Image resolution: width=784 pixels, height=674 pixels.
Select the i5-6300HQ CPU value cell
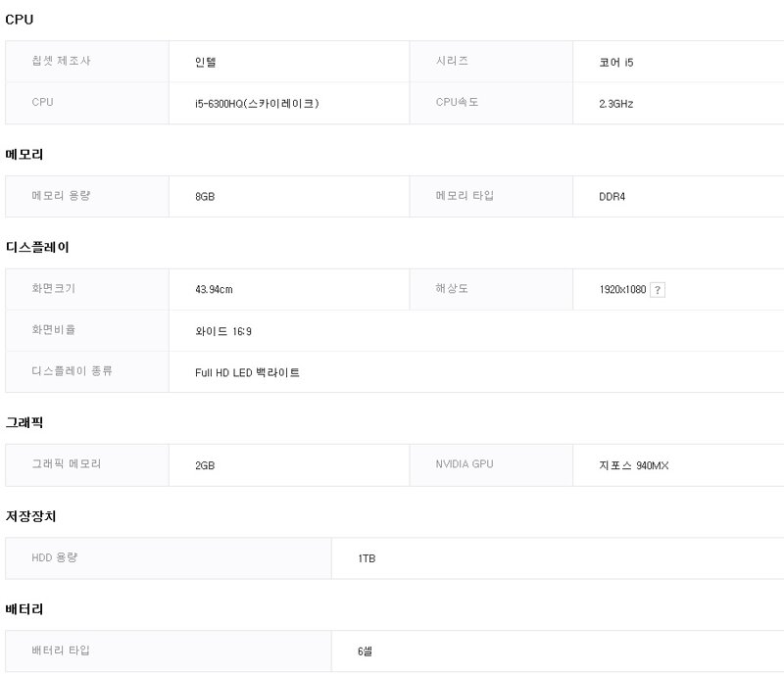(x=289, y=103)
